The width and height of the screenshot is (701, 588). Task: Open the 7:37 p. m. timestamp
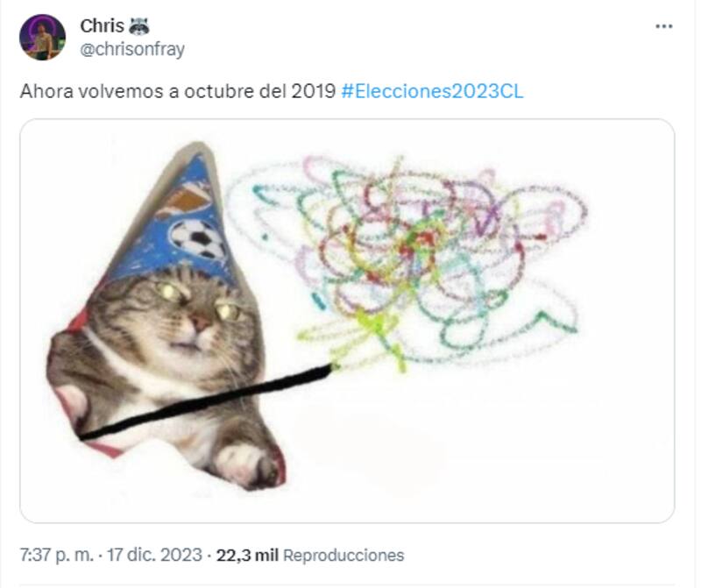pos(57,555)
